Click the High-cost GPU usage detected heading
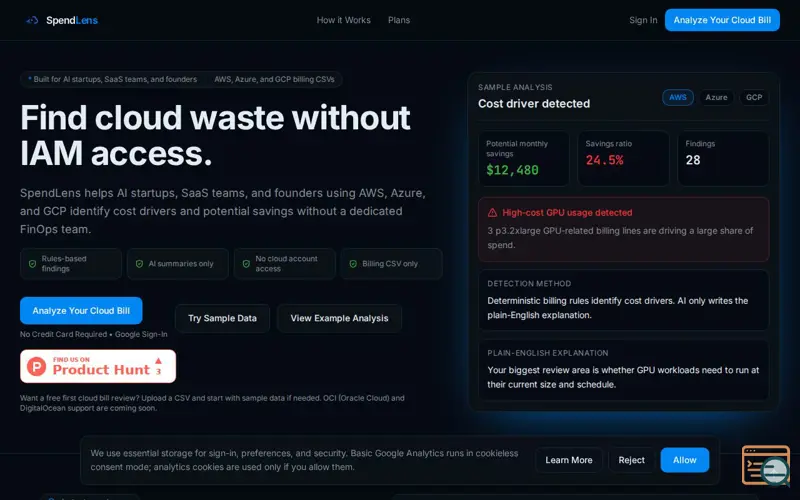Viewport: 800px width, 500px height. [x=567, y=212]
